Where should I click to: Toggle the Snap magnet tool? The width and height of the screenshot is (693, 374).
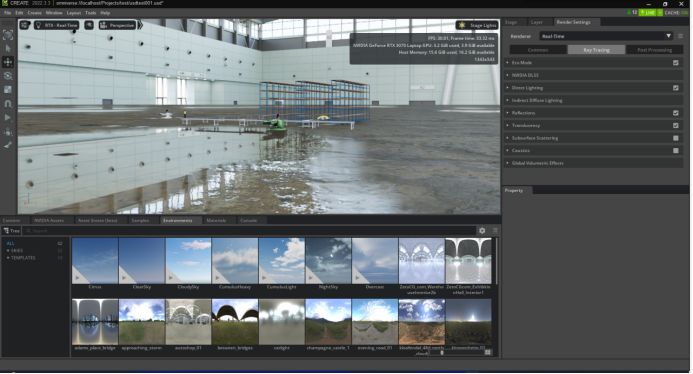point(8,104)
